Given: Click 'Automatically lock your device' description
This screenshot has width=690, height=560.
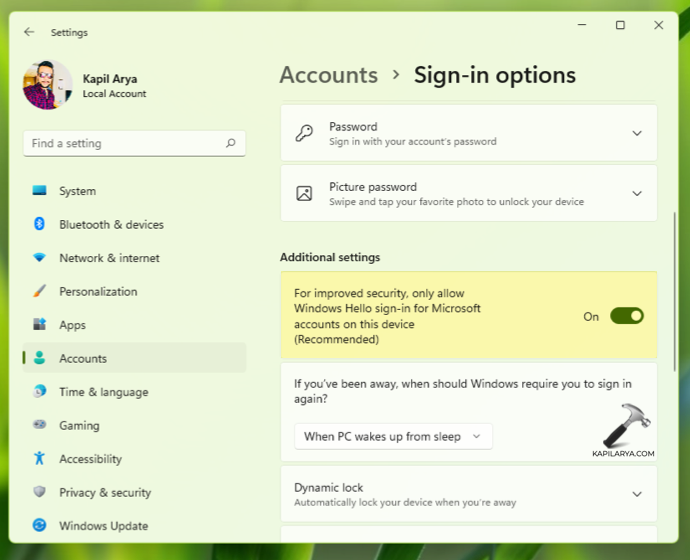Looking at the screenshot, I should [405, 502].
